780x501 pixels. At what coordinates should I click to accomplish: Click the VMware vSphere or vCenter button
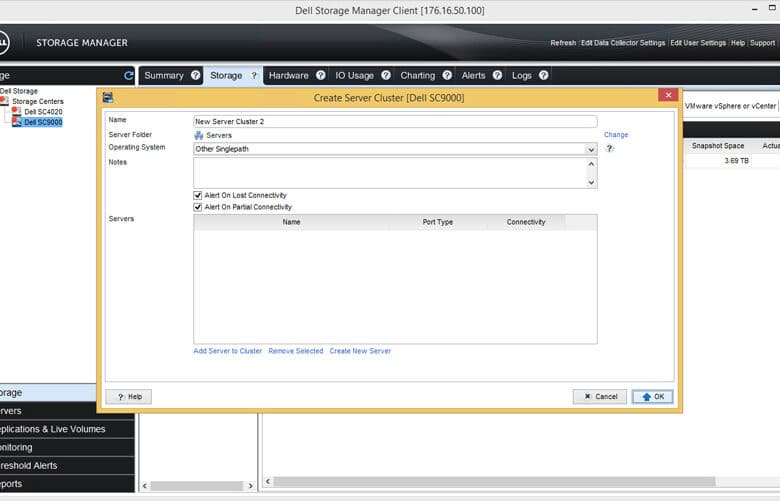tap(730, 106)
